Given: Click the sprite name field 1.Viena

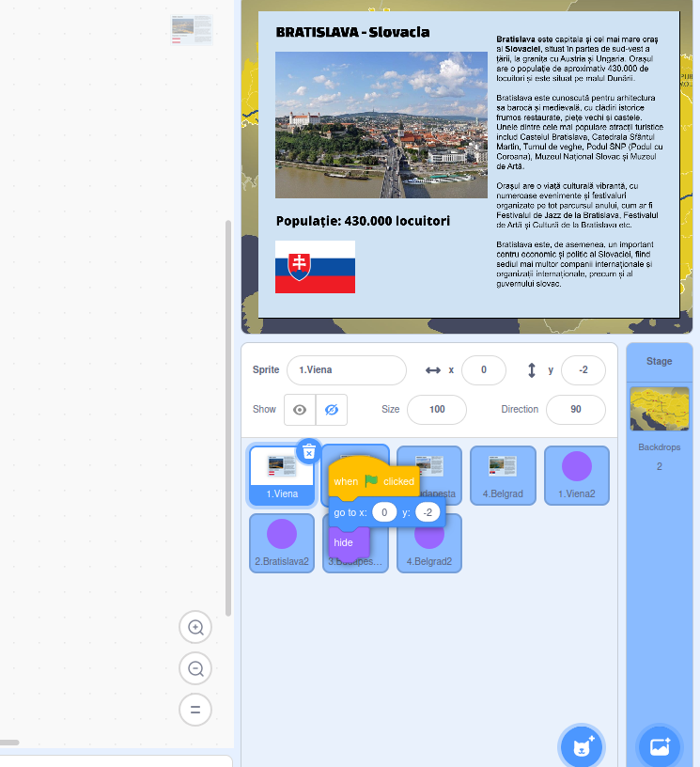Looking at the screenshot, I should click(346, 370).
